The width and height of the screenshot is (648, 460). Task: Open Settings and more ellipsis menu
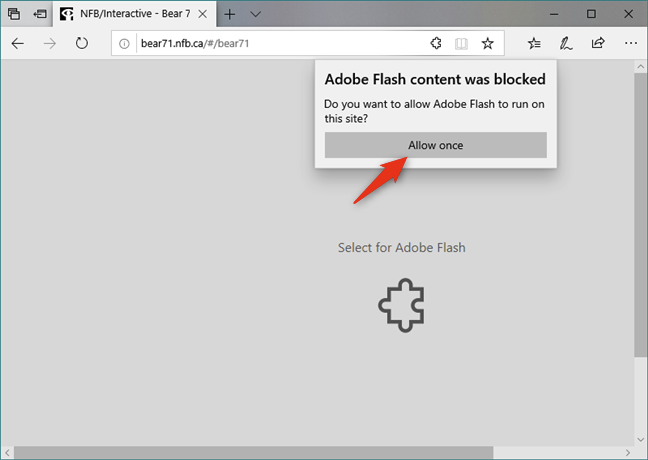(631, 43)
